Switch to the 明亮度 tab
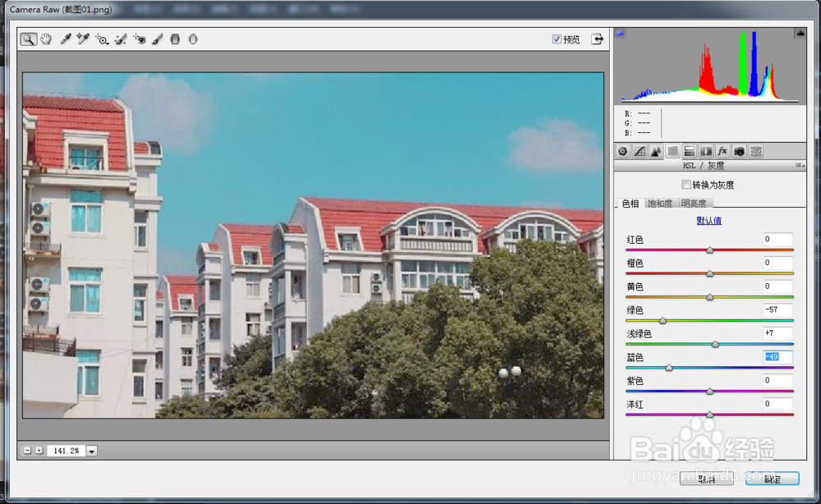This screenshot has width=821, height=504. [x=694, y=204]
